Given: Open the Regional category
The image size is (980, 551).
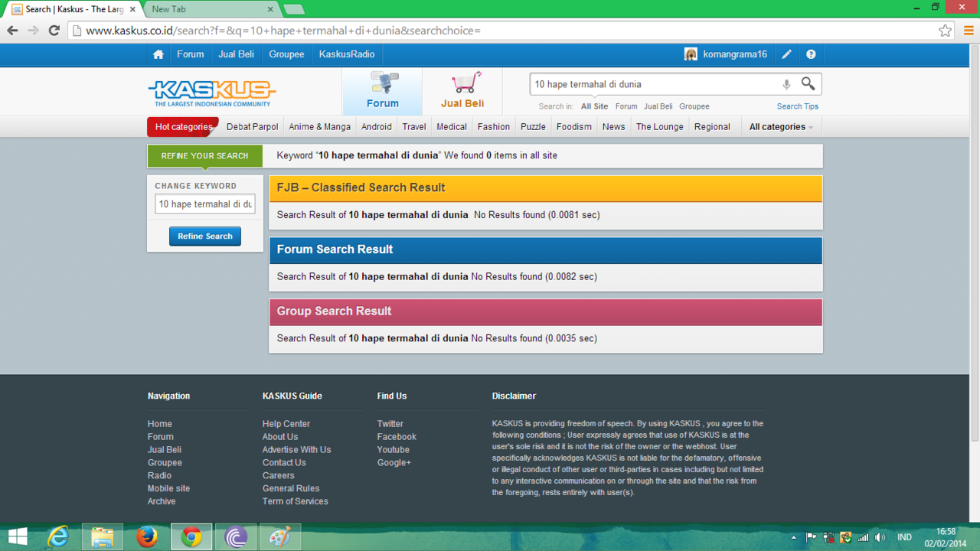Looking at the screenshot, I should [x=712, y=127].
